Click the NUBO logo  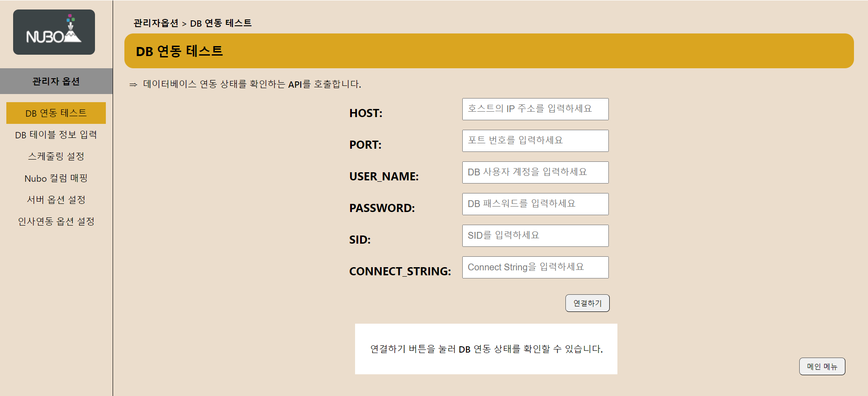coord(54,32)
